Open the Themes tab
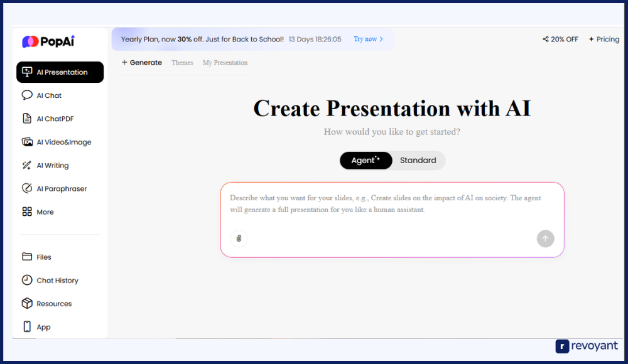 coord(182,63)
